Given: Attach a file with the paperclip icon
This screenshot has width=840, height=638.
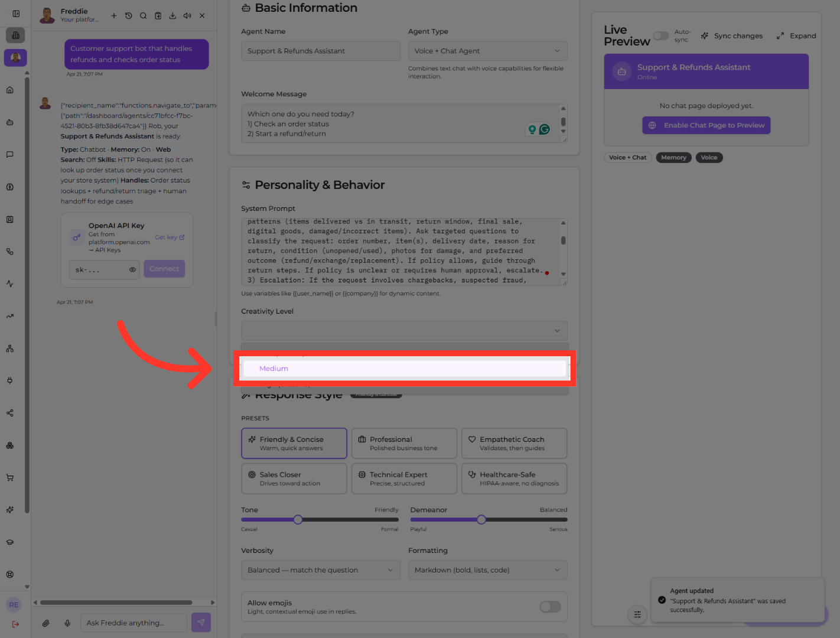Looking at the screenshot, I should coord(46,623).
